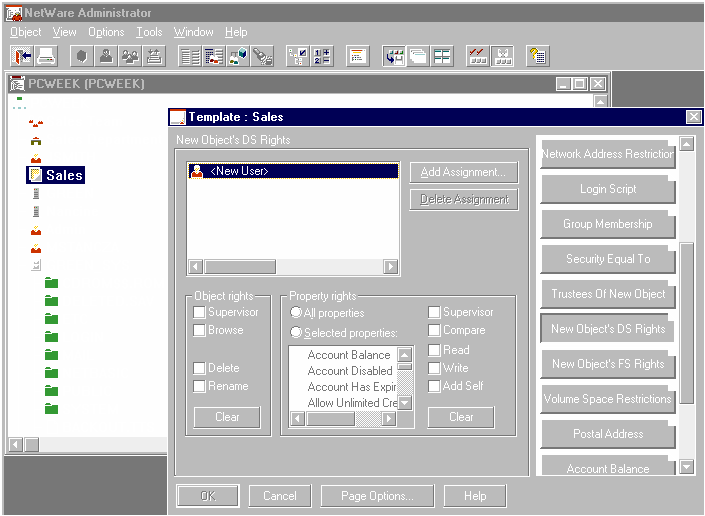Open Network Address Restriction page

608,154
